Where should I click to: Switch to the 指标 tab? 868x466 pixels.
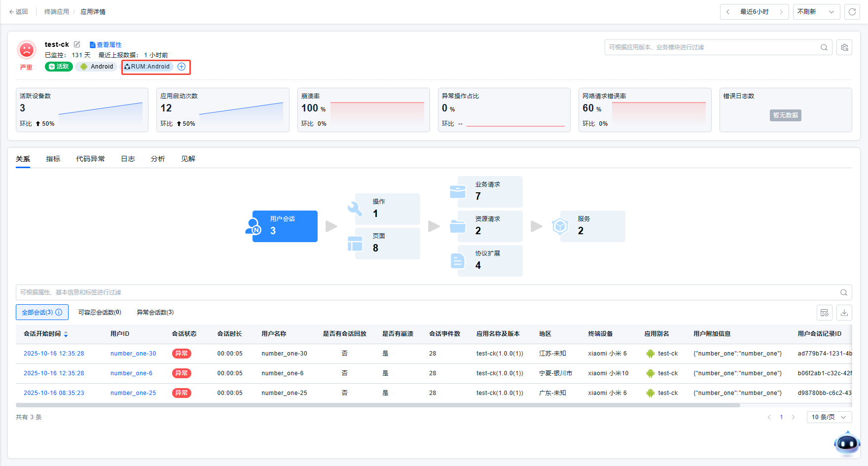53,159
